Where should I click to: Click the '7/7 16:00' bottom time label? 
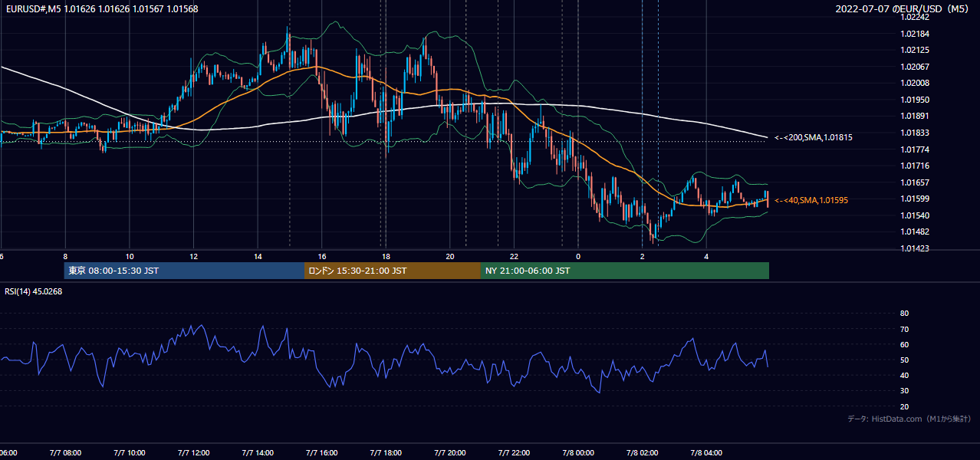pos(322,453)
